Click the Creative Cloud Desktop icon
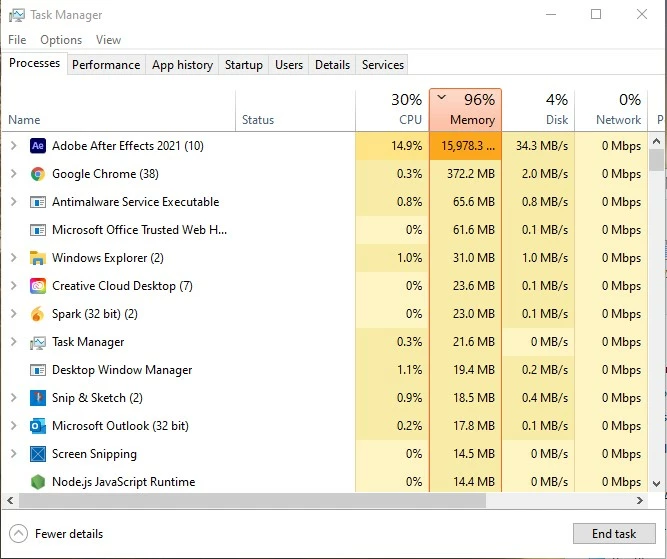This screenshot has height=559, width=667. click(x=37, y=286)
